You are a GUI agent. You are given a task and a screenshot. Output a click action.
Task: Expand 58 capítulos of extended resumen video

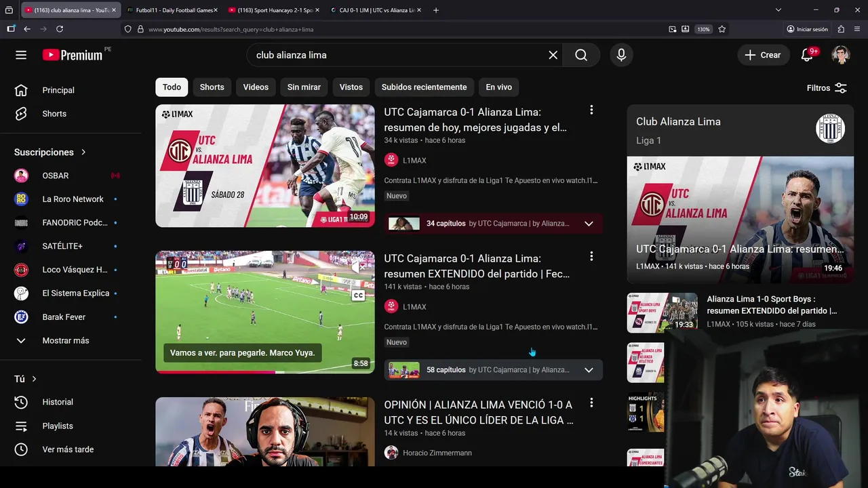(x=589, y=370)
